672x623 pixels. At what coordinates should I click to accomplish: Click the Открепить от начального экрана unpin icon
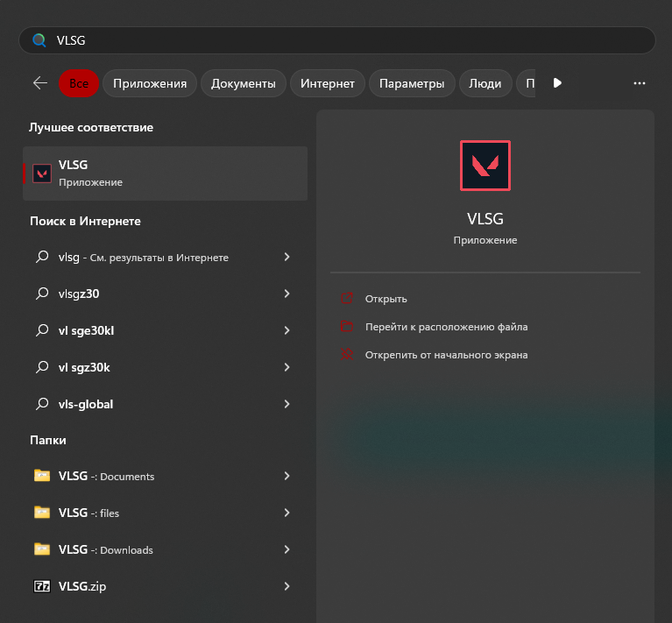(348, 355)
